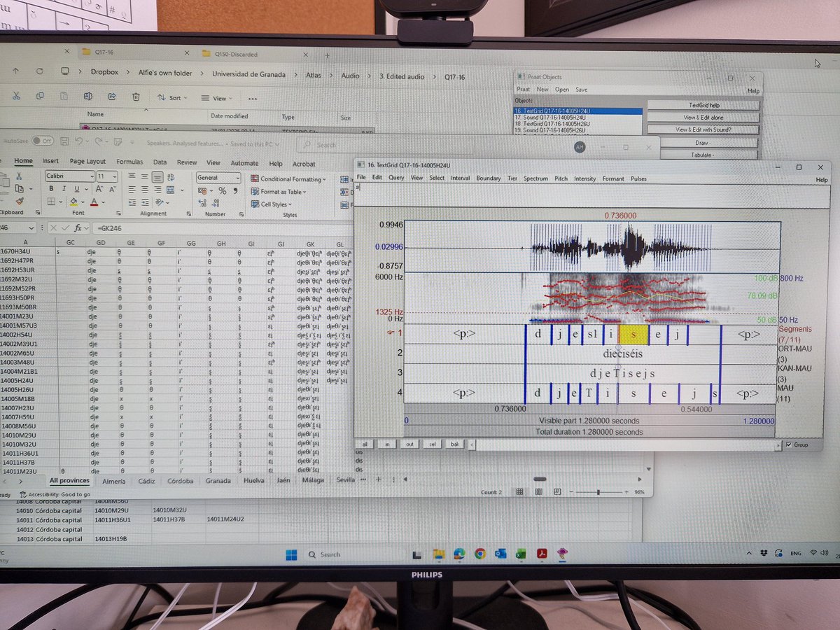Click the Cut scissors icon in Excel

(x=19, y=176)
